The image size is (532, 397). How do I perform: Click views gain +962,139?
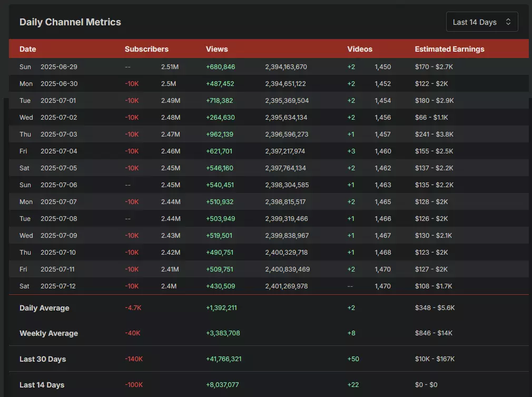tap(220, 134)
